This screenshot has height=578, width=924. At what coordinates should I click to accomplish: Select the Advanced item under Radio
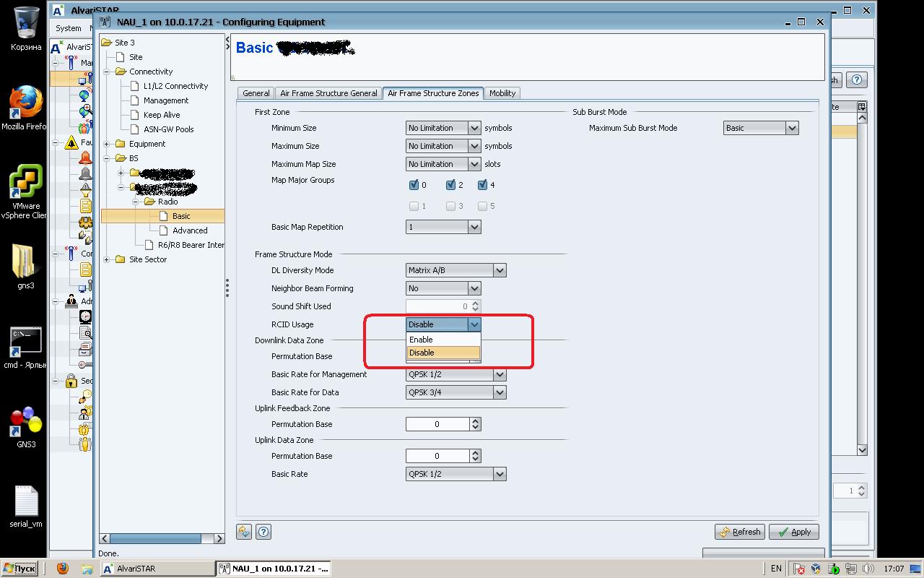coord(190,230)
